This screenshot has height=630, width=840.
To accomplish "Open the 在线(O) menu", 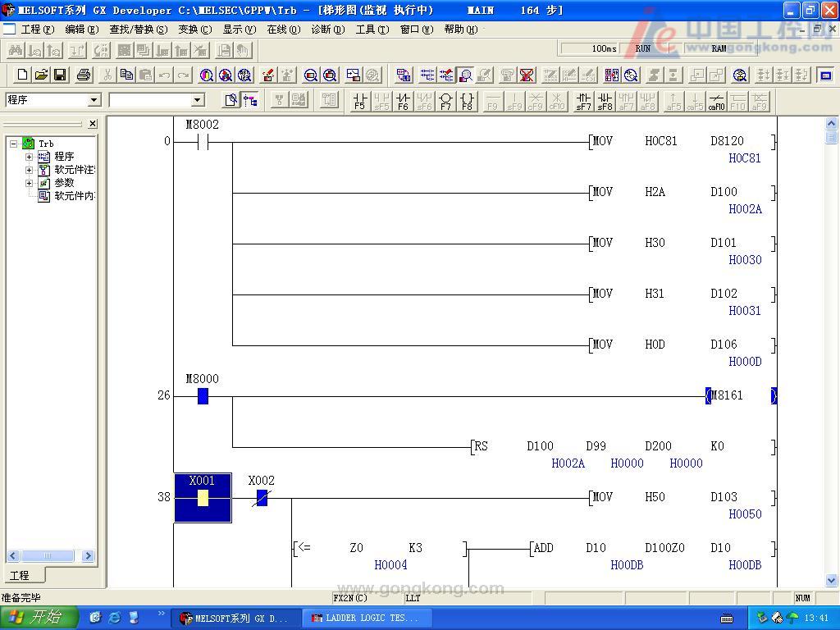I will coord(283,30).
